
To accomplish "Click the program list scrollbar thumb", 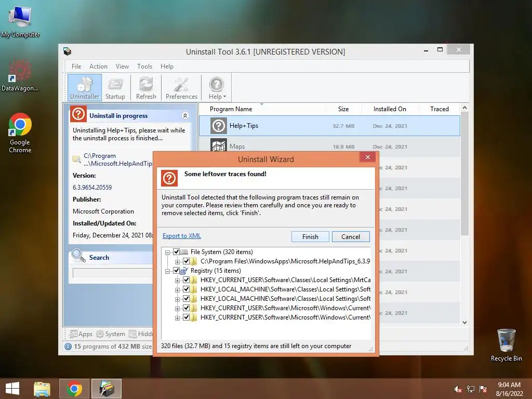I will 464,173.
